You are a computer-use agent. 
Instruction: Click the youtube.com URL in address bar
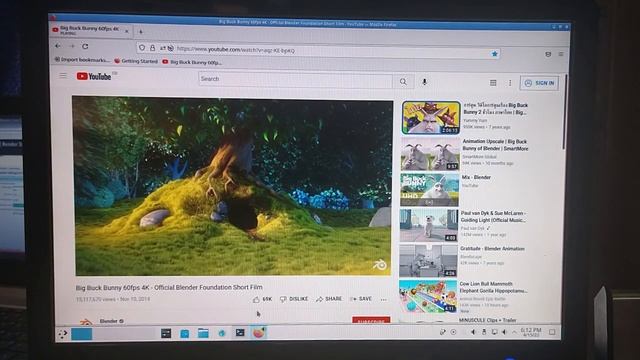tap(236, 50)
